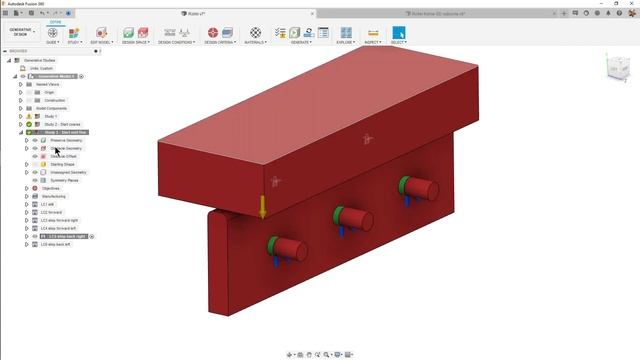The image size is (640, 360).
Task: Open the Design Space menu
Action: coord(136,42)
